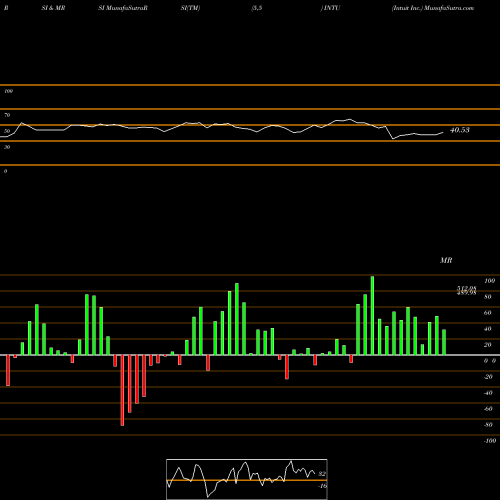Click the "SI MunafaSutraR" header text
The width and height of the screenshot is (500, 500).
[x=123, y=8]
